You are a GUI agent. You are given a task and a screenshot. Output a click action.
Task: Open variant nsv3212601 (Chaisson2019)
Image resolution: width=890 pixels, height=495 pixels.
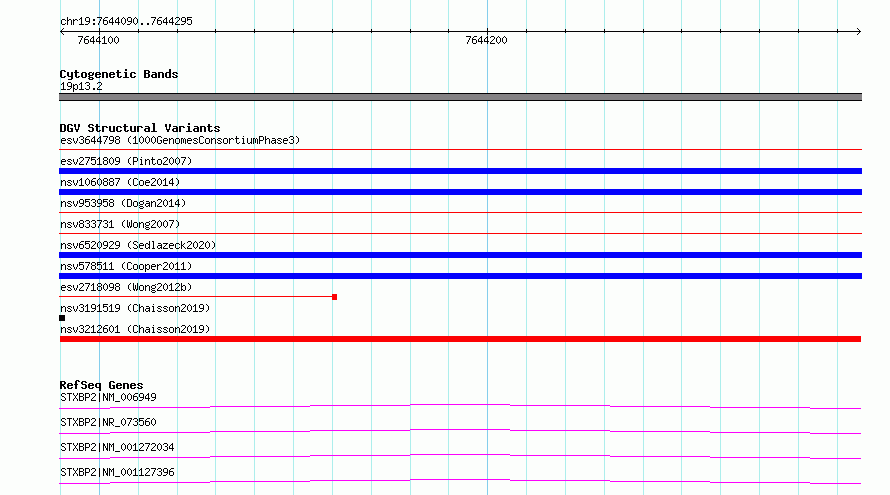(x=135, y=329)
